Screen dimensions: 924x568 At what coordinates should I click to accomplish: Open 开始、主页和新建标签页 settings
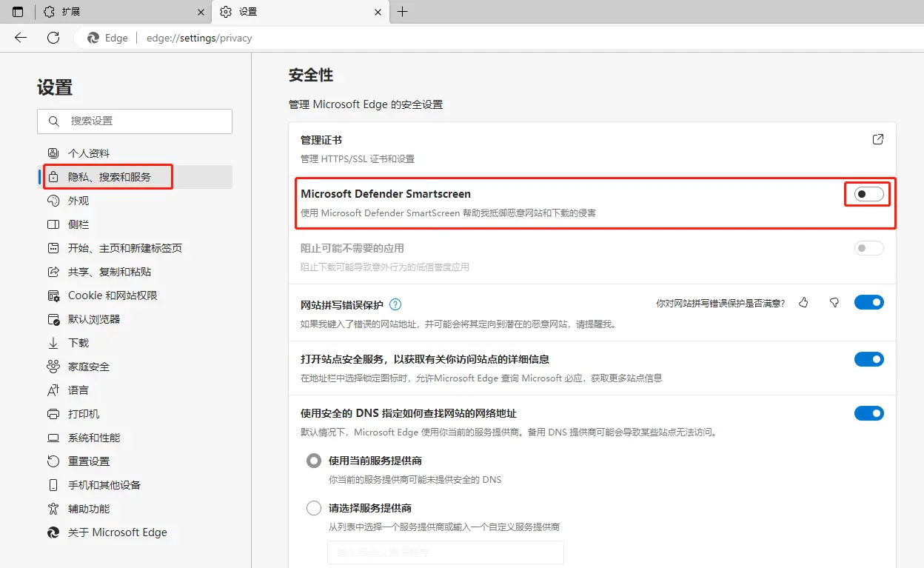coord(135,248)
